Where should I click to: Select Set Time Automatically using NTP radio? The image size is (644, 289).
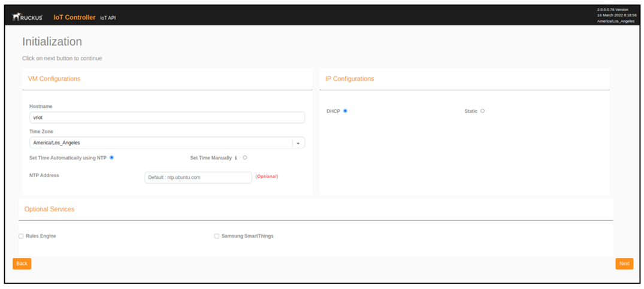point(111,157)
